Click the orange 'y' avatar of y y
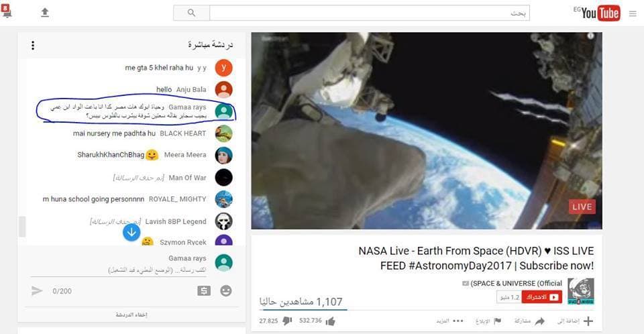 click(x=224, y=68)
